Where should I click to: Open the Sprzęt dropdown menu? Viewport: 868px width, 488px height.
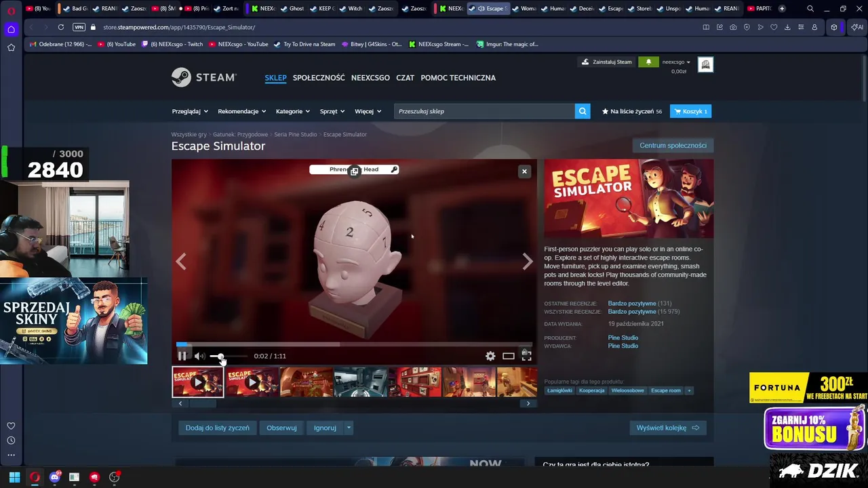point(332,111)
